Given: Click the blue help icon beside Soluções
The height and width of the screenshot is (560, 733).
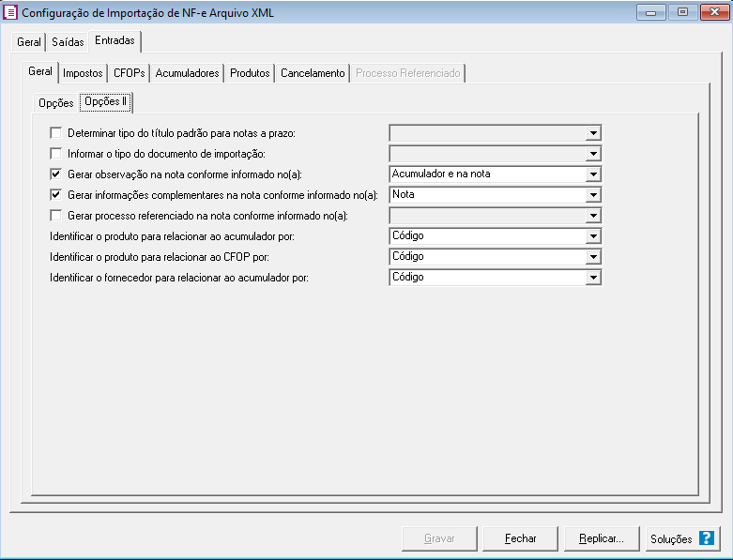Looking at the screenshot, I should (707, 539).
